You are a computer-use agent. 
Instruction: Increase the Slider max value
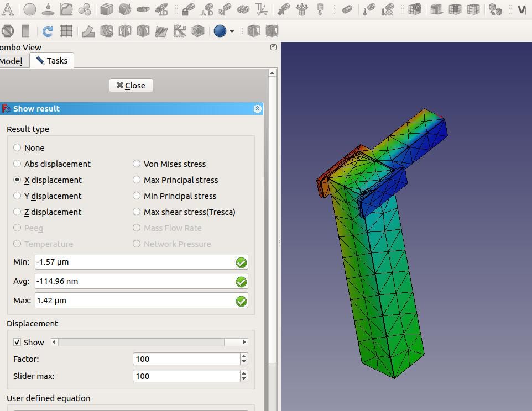(x=244, y=373)
